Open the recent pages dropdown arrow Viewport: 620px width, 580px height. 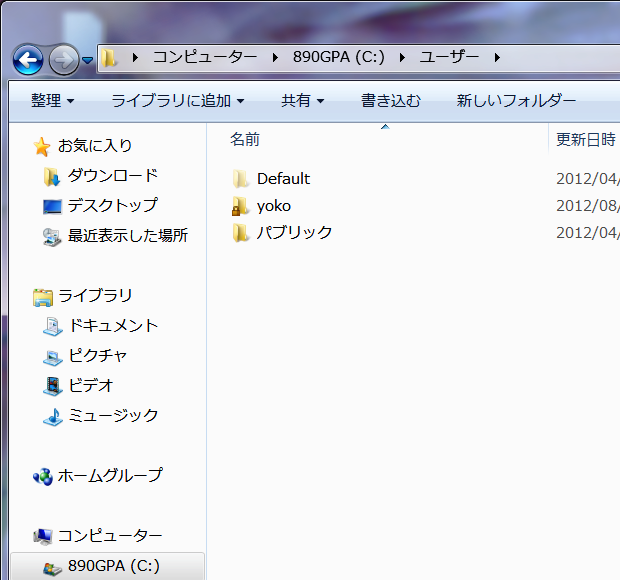87,61
